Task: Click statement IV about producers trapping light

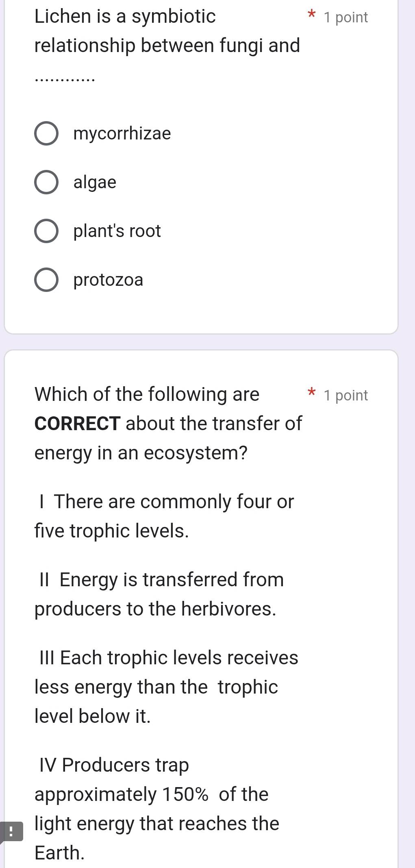Action: pyautogui.click(x=157, y=809)
